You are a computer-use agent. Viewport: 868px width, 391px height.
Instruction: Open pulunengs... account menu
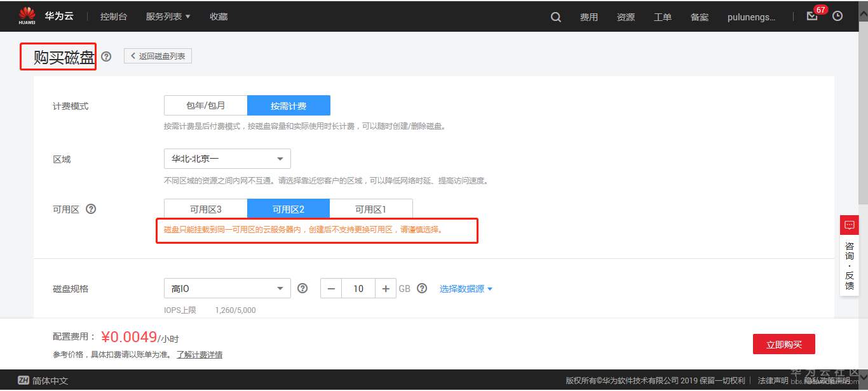(x=751, y=17)
